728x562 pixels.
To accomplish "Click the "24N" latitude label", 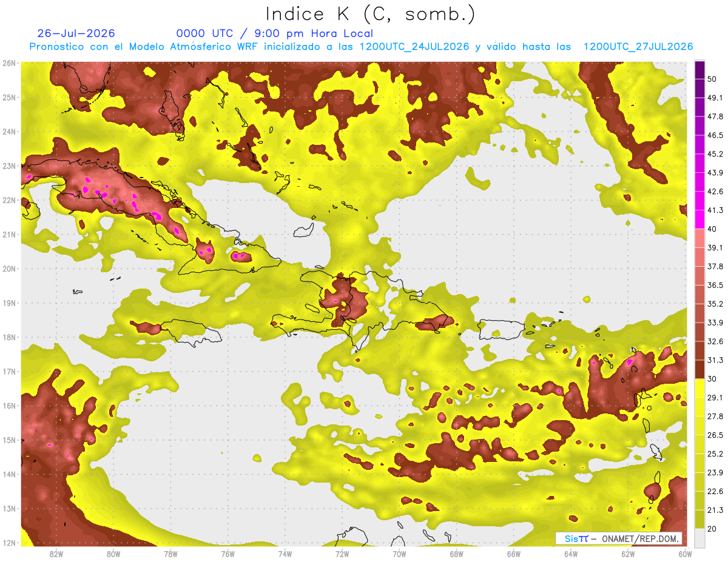I will click(9, 132).
